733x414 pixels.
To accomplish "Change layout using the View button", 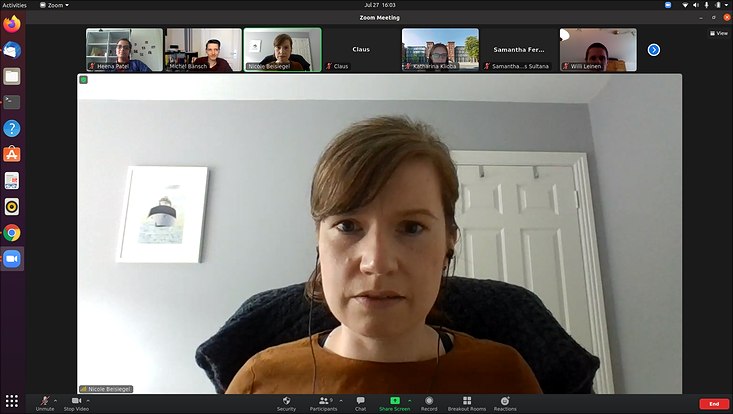I will click(719, 33).
